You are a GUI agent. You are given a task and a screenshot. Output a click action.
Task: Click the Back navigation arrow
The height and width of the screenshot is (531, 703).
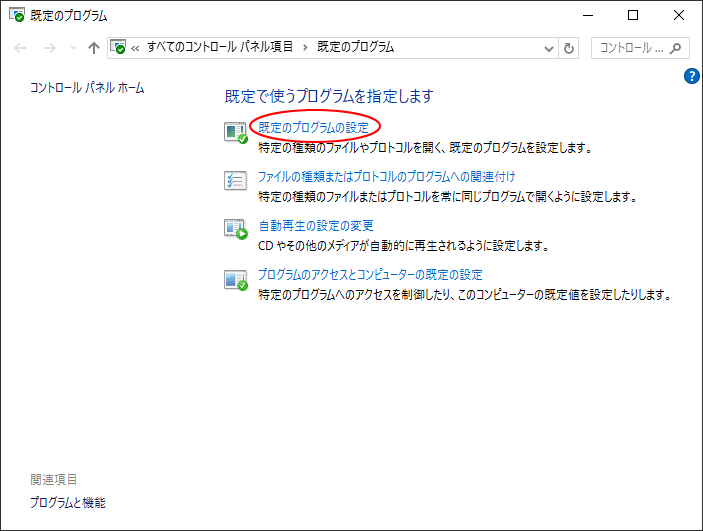click(20, 48)
